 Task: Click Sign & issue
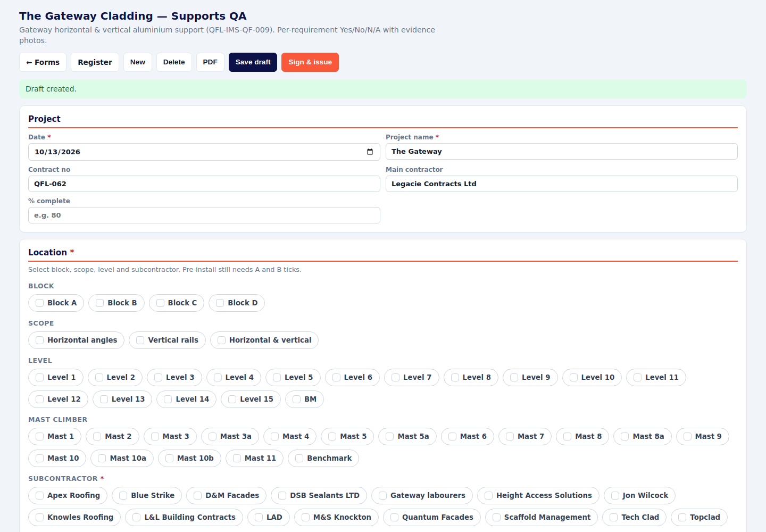click(x=310, y=62)
